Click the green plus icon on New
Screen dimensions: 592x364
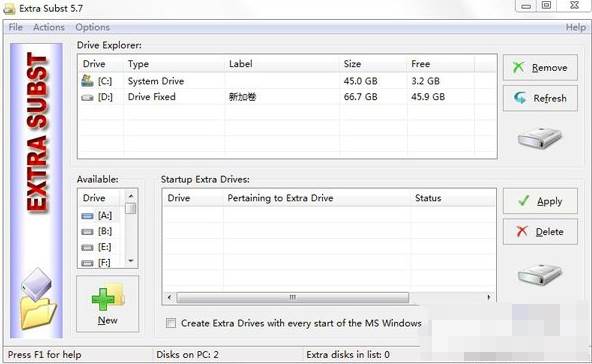[103, 299]
